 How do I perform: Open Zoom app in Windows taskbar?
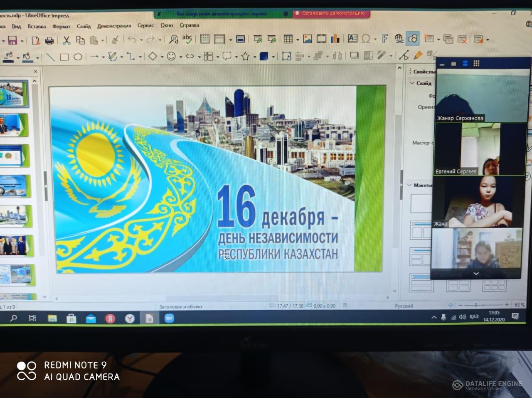(x=169, y=318)
